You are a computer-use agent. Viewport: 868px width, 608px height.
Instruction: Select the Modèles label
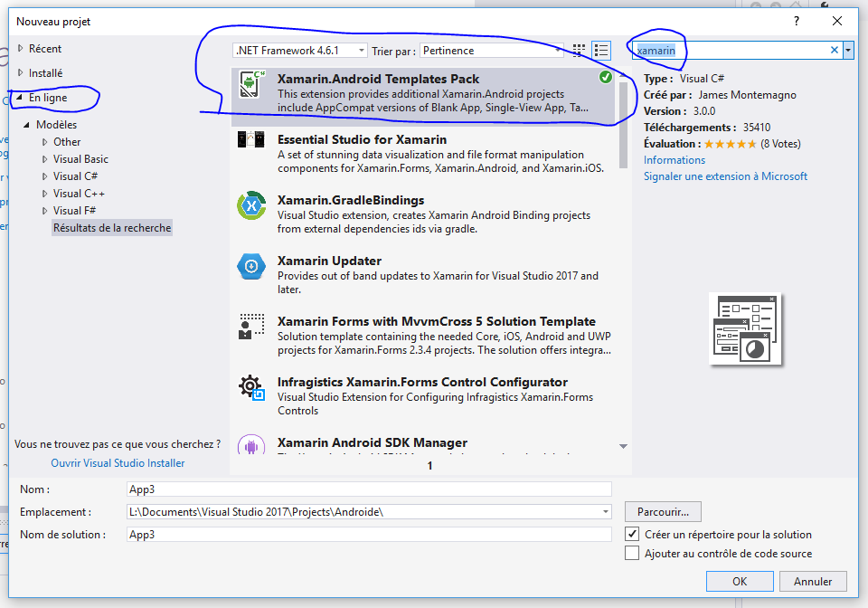tap(56, 125)
